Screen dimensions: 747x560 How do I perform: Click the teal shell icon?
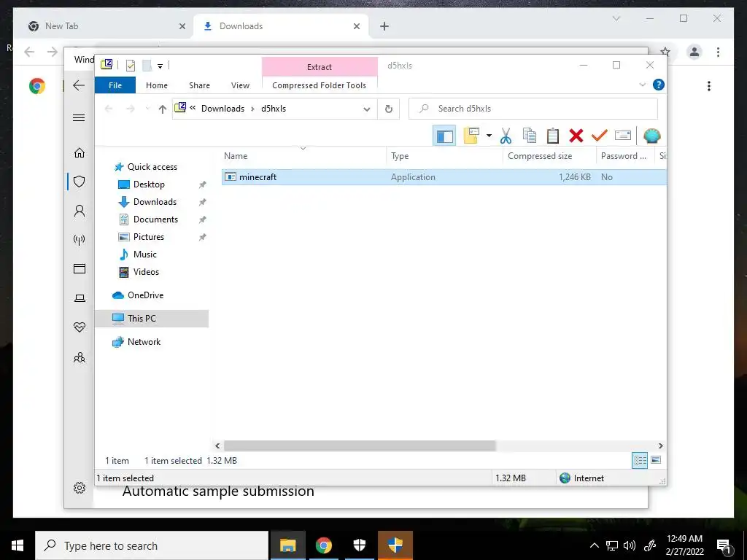[651, 136]
